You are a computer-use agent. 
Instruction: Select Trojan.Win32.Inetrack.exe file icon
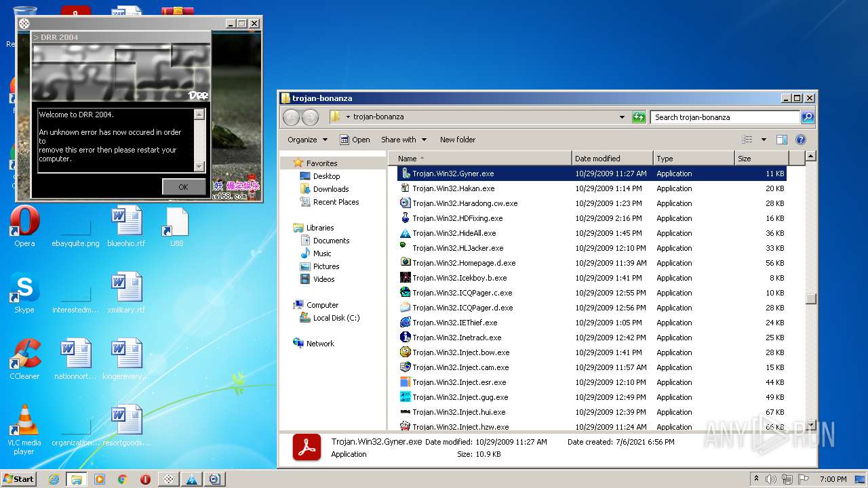pos(406,338)
